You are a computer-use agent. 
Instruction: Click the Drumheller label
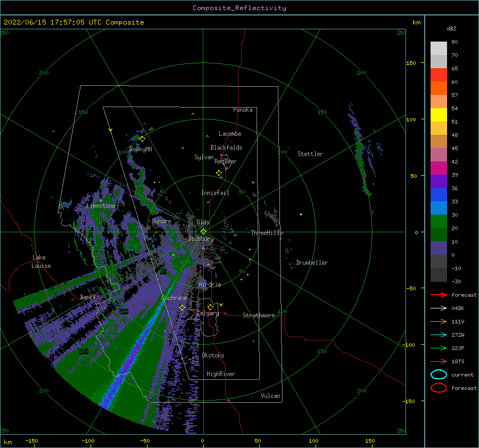(x=312, y=263)
